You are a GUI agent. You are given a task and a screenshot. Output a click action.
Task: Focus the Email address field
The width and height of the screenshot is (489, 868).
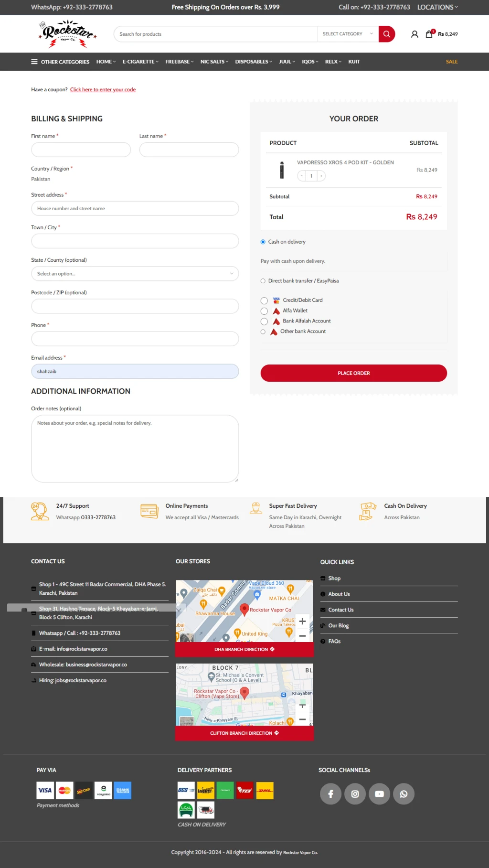point(135,372)
